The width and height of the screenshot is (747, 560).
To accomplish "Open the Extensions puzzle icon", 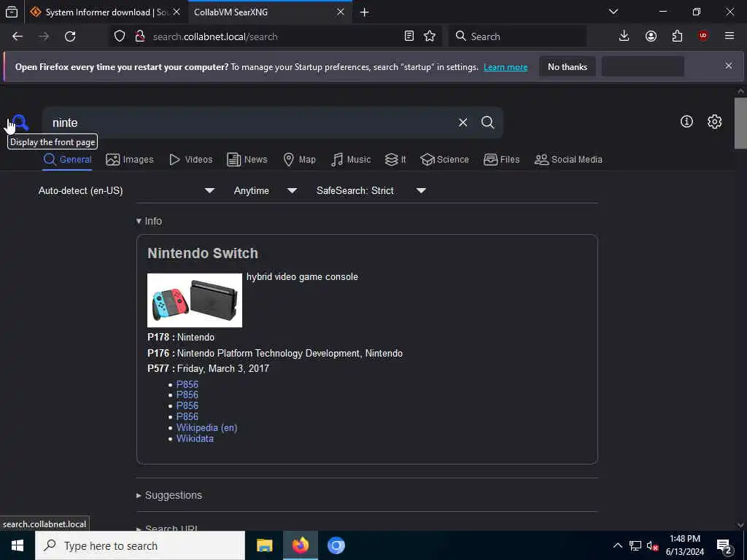I will pos(677,36).
